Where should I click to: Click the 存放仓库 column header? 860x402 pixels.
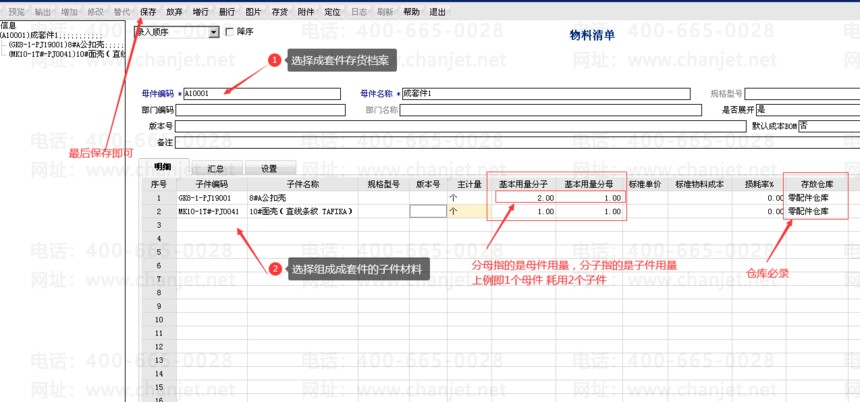[x=817, y=185]
